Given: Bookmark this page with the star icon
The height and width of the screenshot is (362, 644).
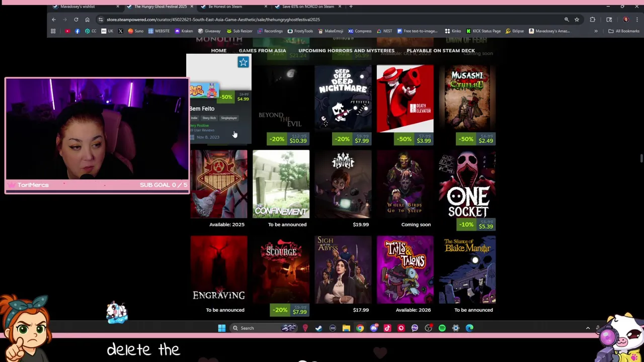Looking at the screenshot, I should tap(577, 20).
